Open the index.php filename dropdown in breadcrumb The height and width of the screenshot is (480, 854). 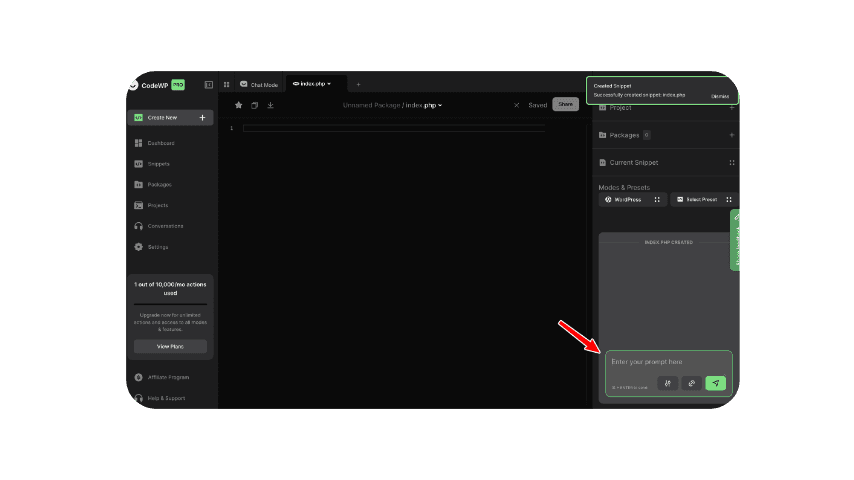click(x=424, y=105)
